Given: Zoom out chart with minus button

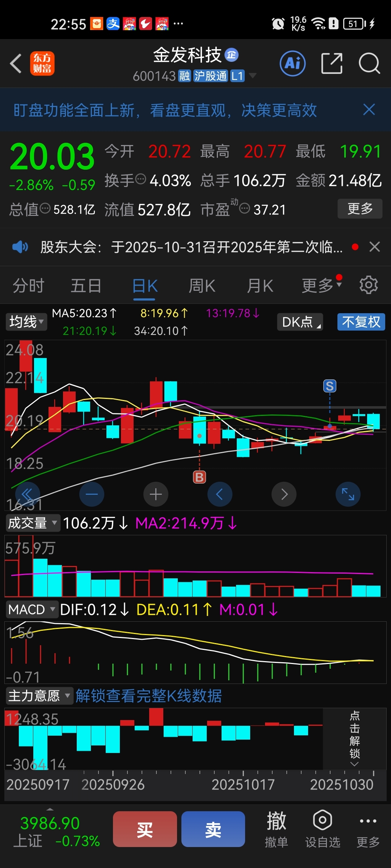Looking at the screenshot, I should point(92,494).
